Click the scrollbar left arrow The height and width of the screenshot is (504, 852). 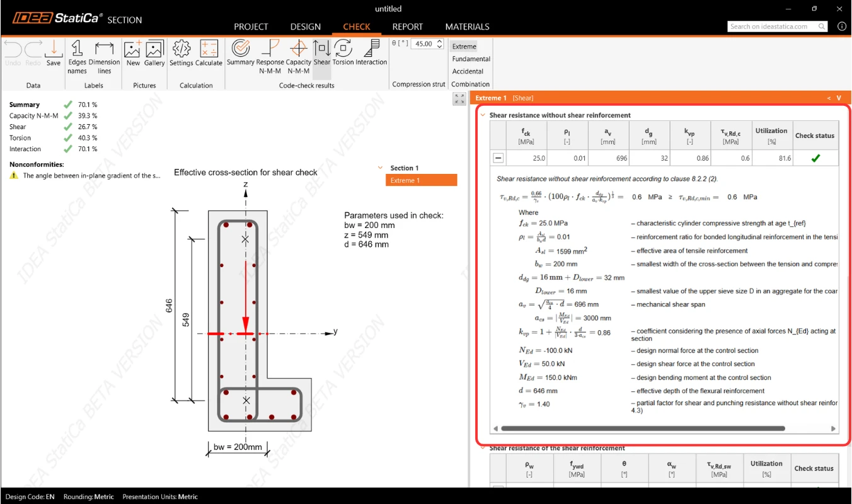pyautogui.click(x=495, y=428)
